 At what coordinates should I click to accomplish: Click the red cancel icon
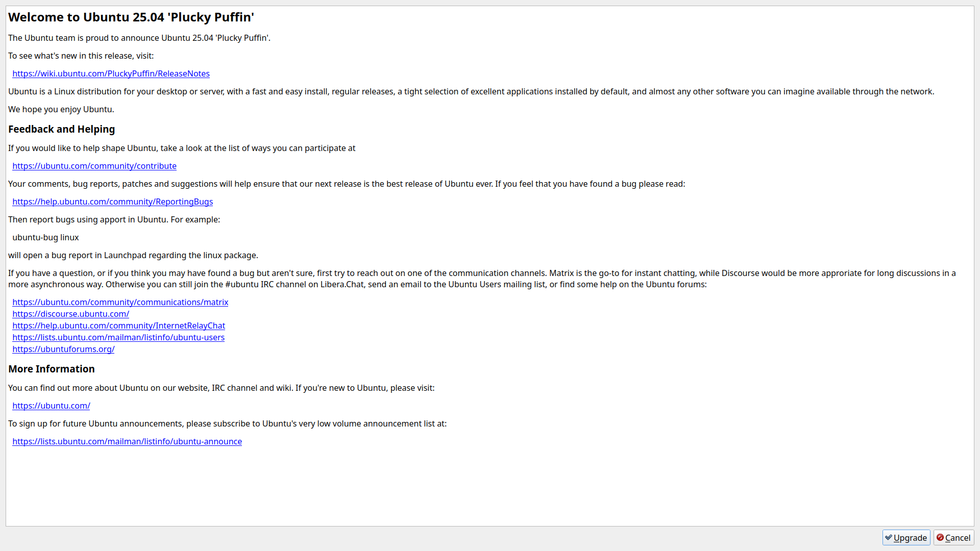pos(940,538)
